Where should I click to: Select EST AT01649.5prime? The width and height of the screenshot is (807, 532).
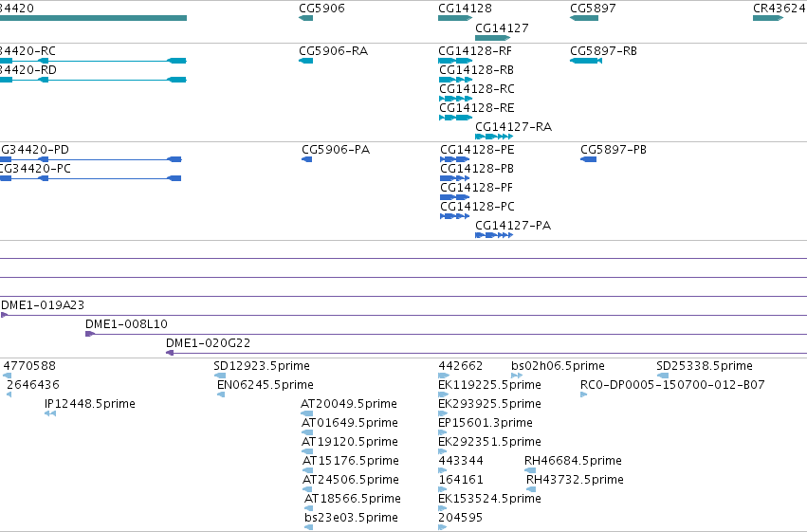pos(306,432)
